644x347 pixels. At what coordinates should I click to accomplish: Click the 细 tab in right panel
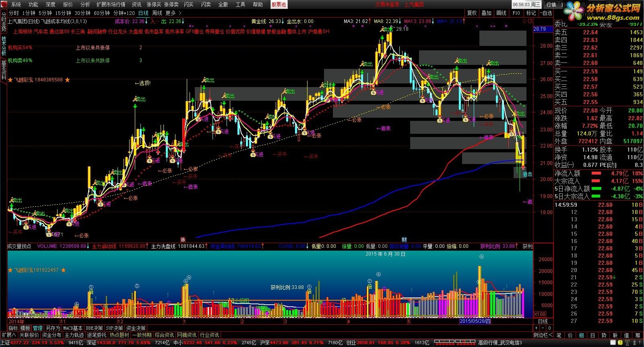coord(582,335)
